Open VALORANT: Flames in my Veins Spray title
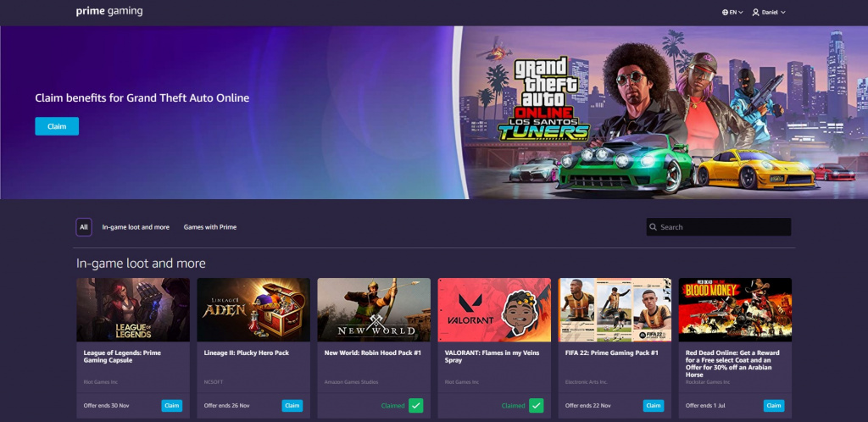This screenshot has height=422, width=868. 492,356
